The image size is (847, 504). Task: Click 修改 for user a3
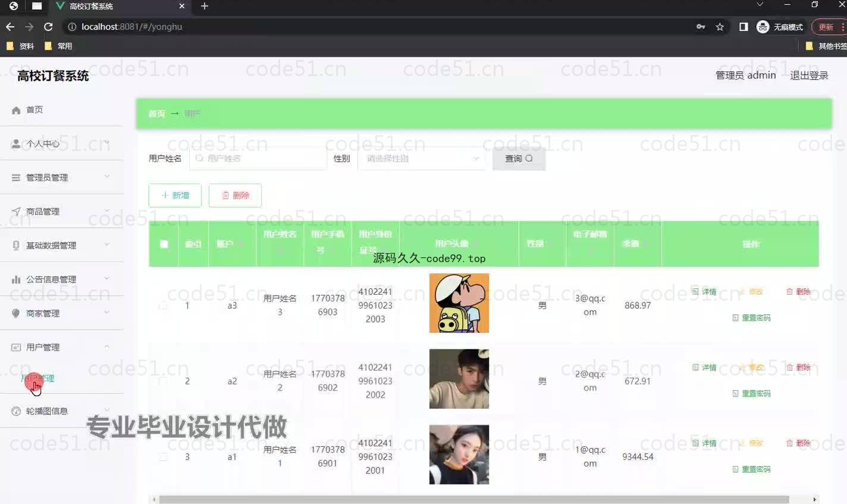click(x=751, y=292)
